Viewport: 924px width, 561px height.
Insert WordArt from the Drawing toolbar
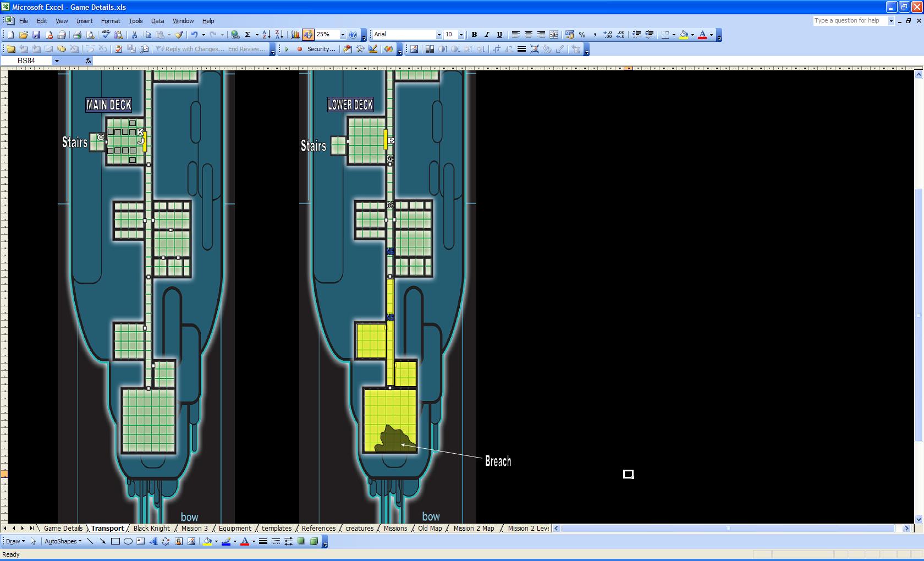pyautogui.click(x=153, y=541)
